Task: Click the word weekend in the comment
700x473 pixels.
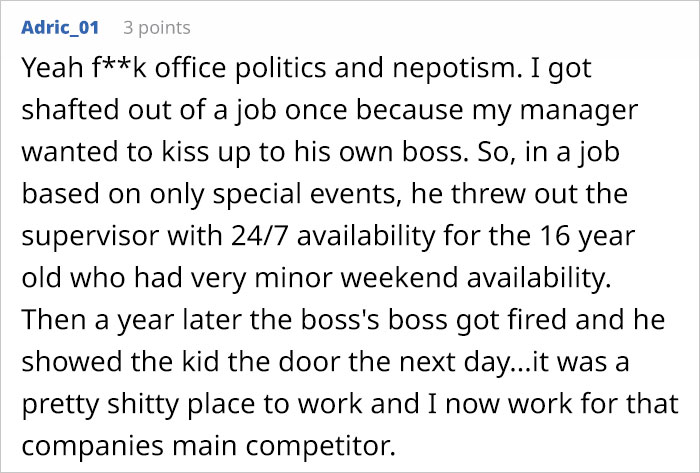Action: click(x=399, y=278)
